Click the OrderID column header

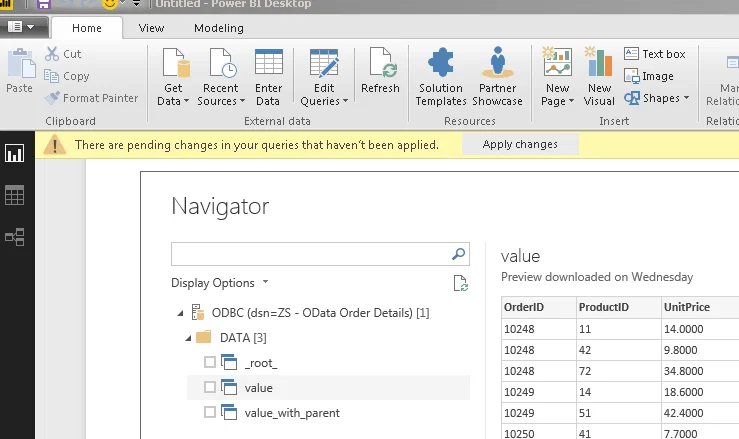[539, 307]
